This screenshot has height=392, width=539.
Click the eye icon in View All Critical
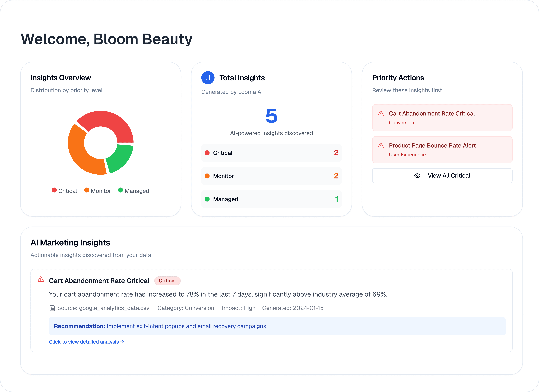click(417, 176)
